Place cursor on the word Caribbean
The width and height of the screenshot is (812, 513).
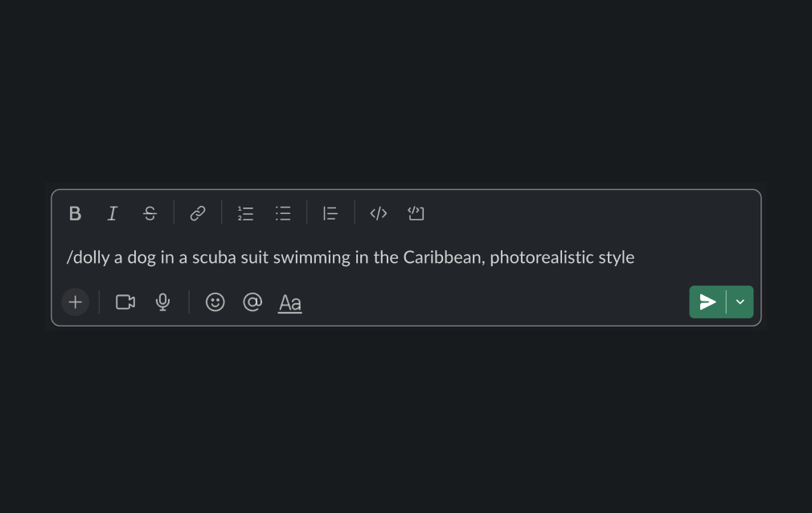click(x=444, y=257)
